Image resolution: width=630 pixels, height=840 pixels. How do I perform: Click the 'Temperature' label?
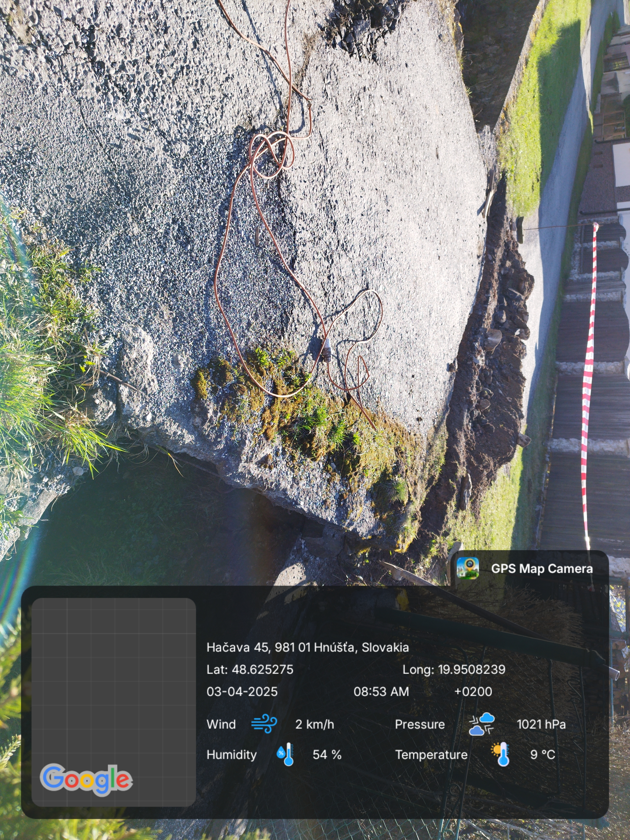coord(431,755)
